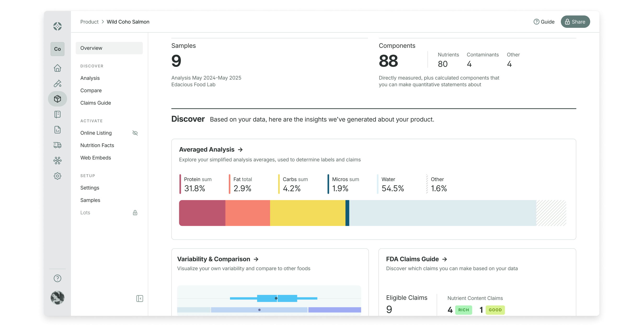This screenshot has height=327, width=644.
Task: Click the Share button
Action: coord(575,22)
